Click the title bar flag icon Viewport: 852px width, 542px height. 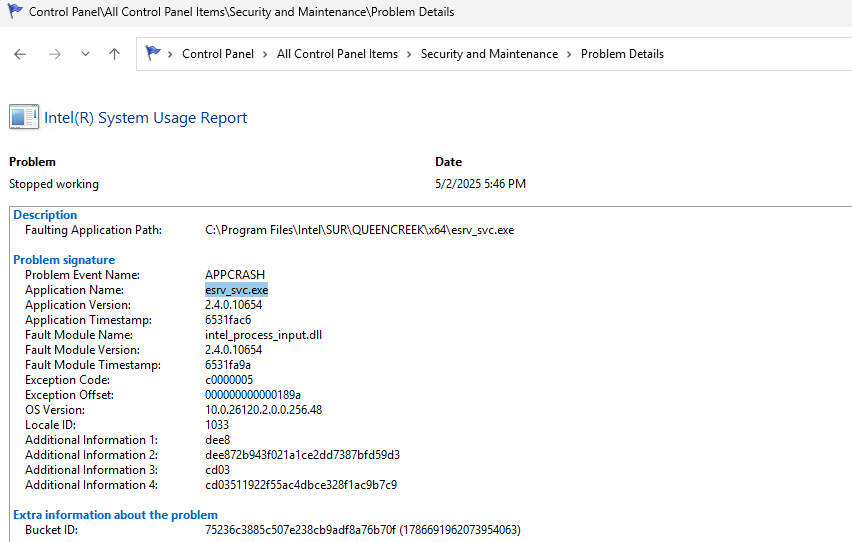(x=15, y=11)
